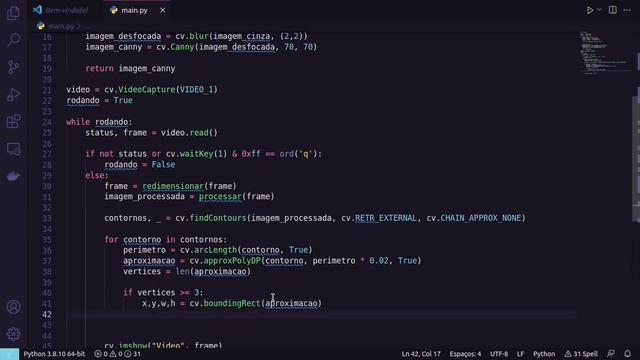Click cv.RETR_EXTERNAL constant
This screenshot has width=640, height=360.
pos(379,218)
